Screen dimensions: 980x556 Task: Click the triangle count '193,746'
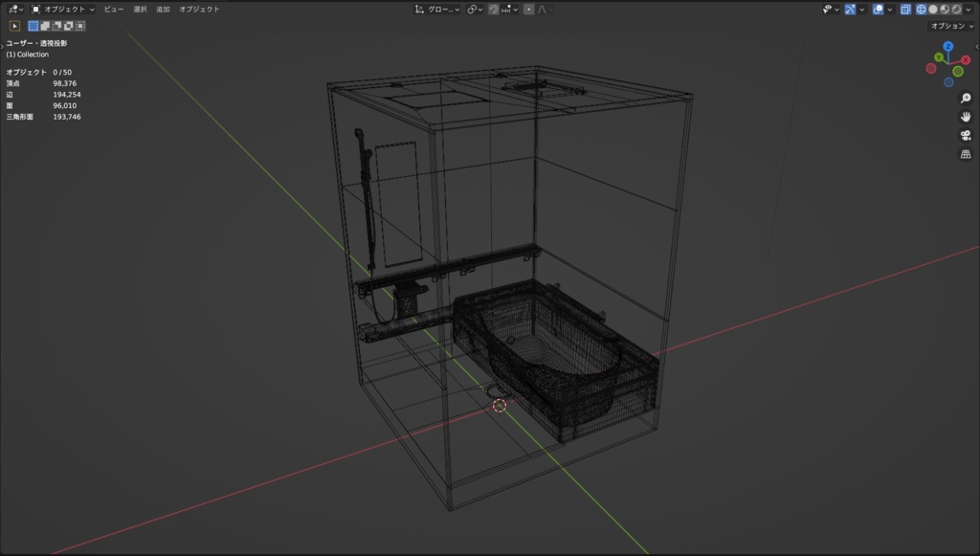click(x=67, y=117)
